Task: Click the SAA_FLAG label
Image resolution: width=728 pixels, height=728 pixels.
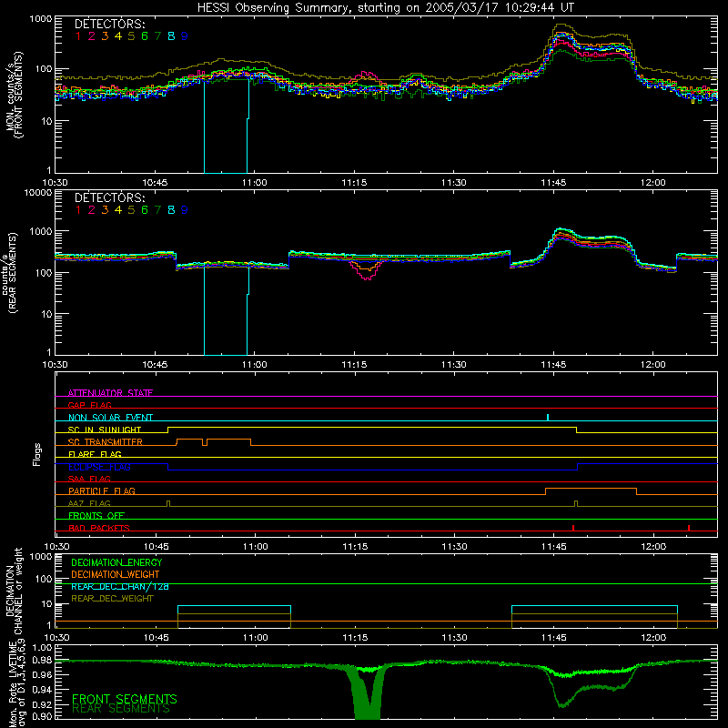Action: 89,479
